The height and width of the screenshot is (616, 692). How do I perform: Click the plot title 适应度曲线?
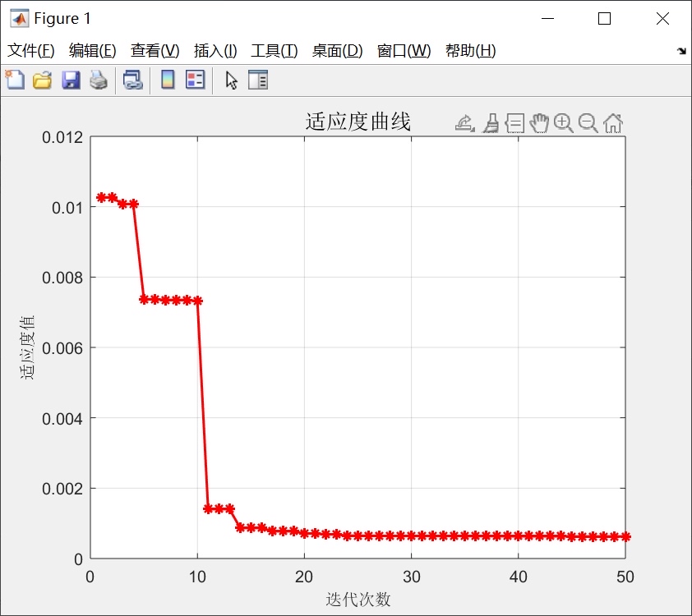[x=358, y=122]
